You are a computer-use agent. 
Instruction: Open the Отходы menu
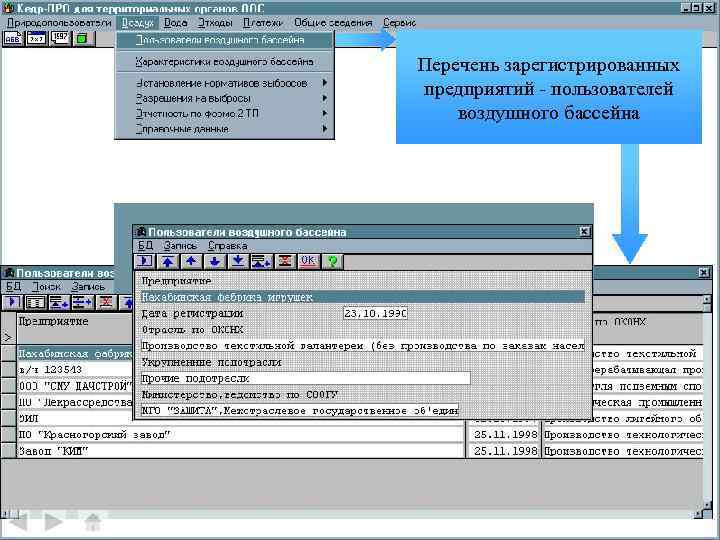(215, 22)
